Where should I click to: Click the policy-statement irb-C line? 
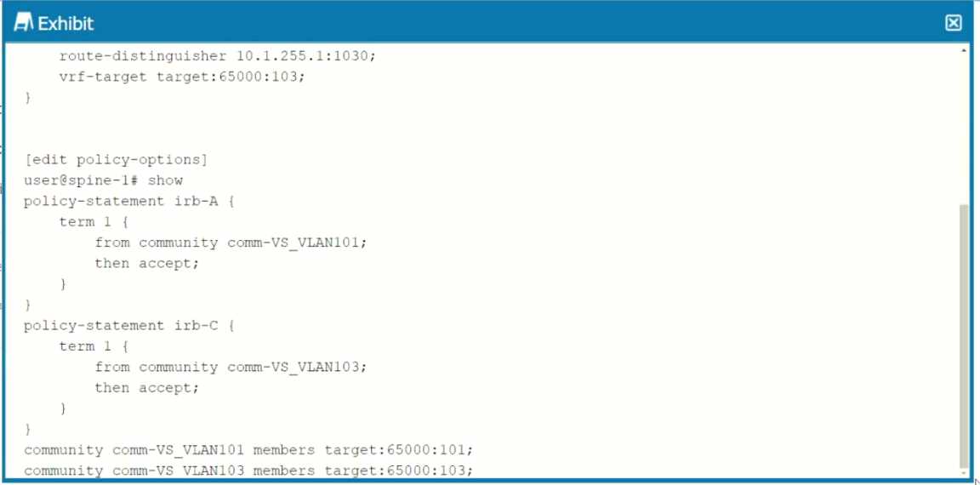[129, 326]
